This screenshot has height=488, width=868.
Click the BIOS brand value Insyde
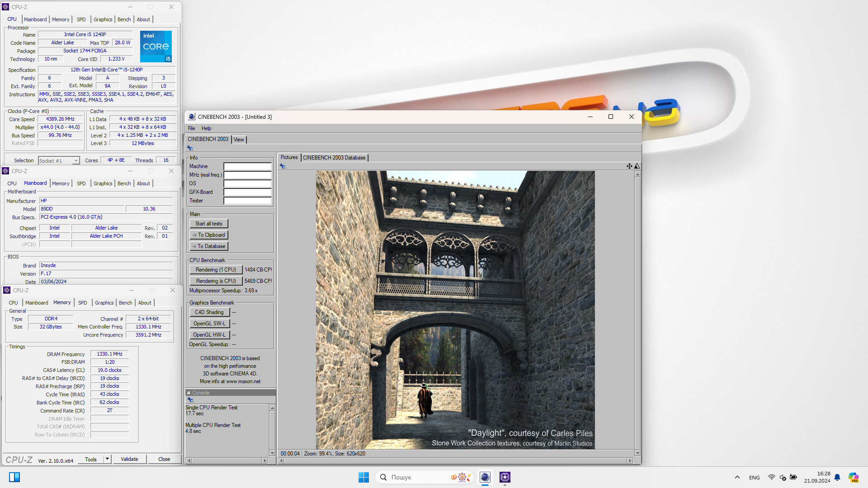coord(106,266)
